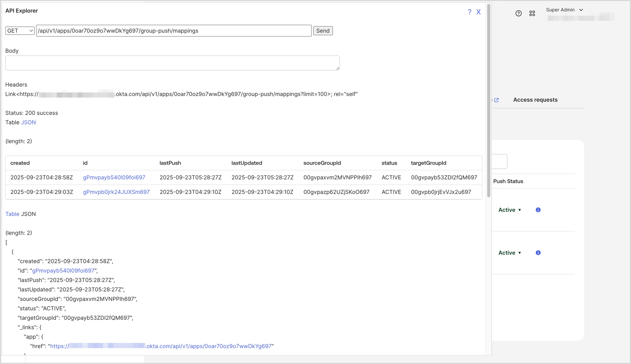Image resolution: width=631 pixels, height=364 pixels.
Task: Click the question-mark help icon in top bar
Action: tap(518, 13)
